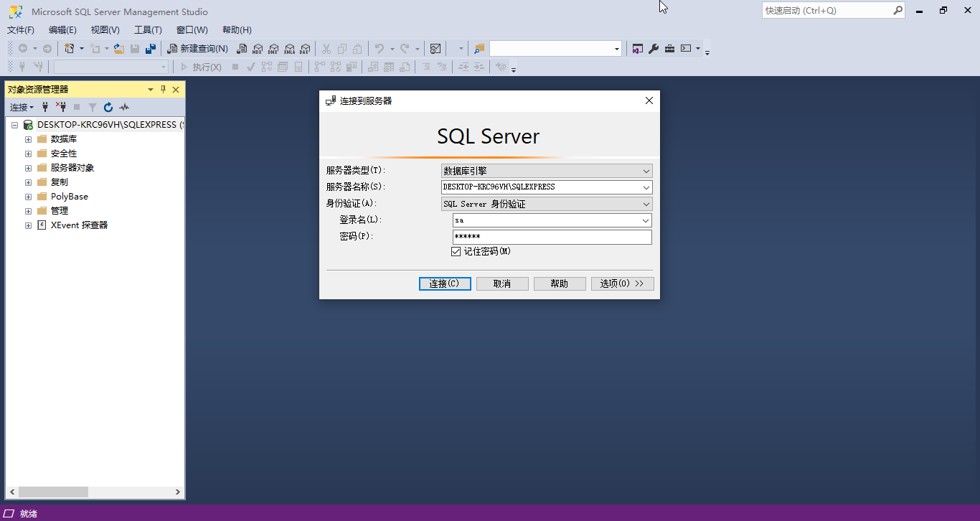Open the solution configurations combo box in toolbar
The image size is (980, 521).
click(x=556, y=49)
